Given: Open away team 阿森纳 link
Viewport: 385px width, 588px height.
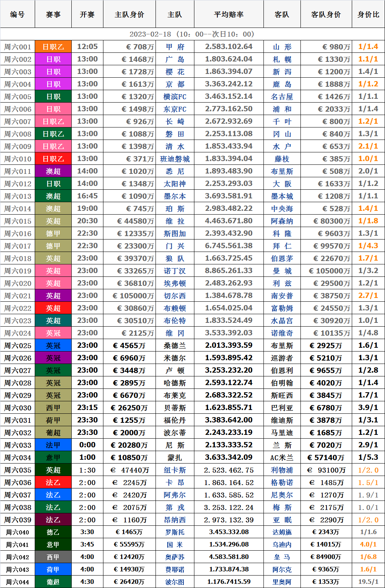Looking at the screenshot, I should point(282,221).
